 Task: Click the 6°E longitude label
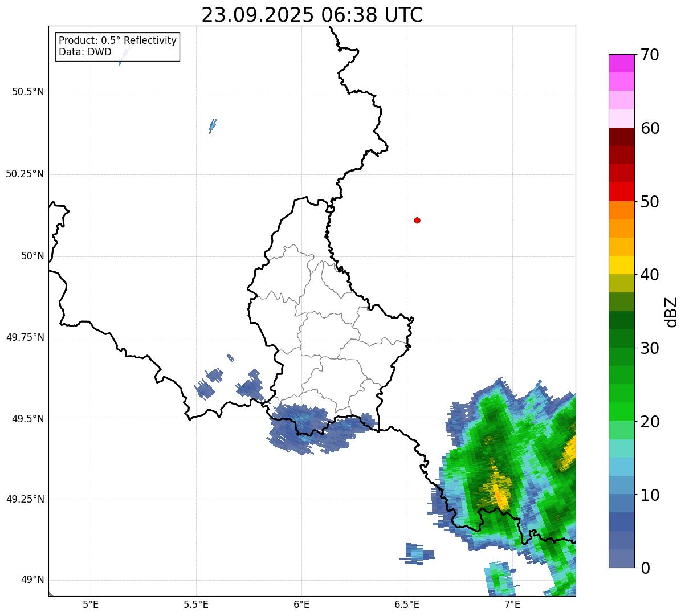(x=301, y=605)
